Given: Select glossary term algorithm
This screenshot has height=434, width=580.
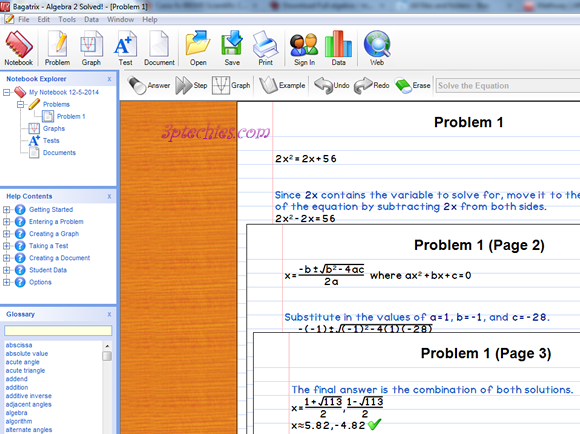Looking at the screenshot, I should [x=19, y=421].
